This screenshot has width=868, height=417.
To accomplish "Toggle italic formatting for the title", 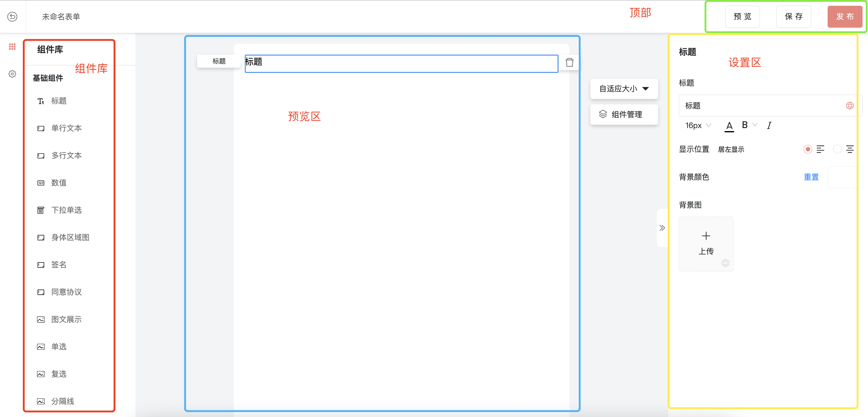I will click(769, 126).
